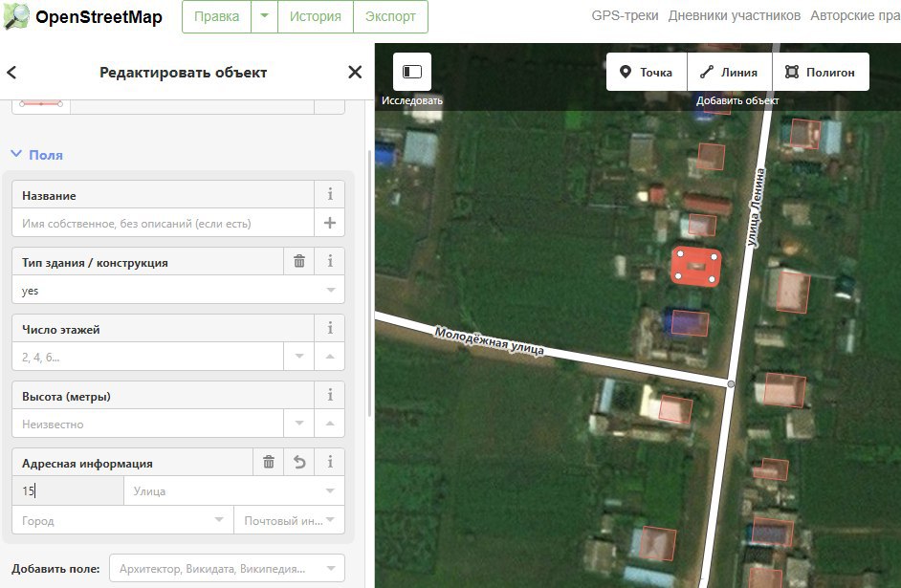Click the OpenStreetMap logo icon
Screen dimensions: 901x588
click(x=16, y=16)
